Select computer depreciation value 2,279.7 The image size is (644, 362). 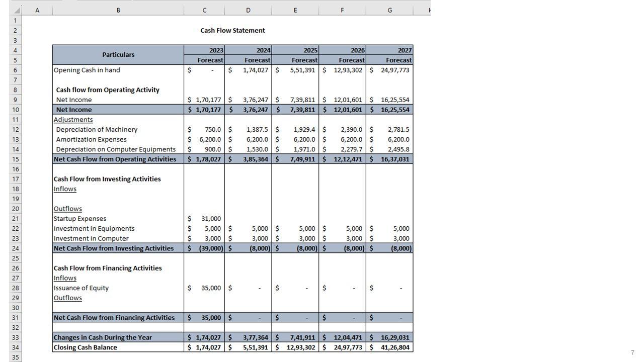coord(342,149)
